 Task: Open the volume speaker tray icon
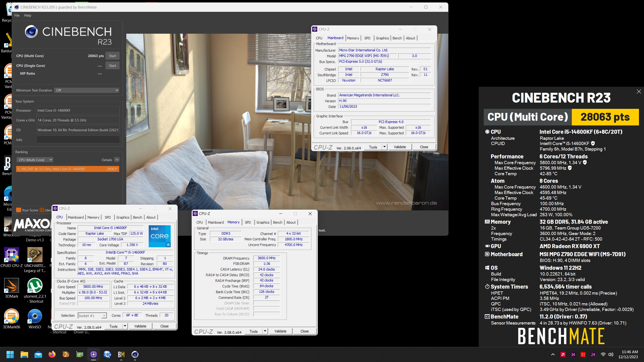tap(611, 354)
